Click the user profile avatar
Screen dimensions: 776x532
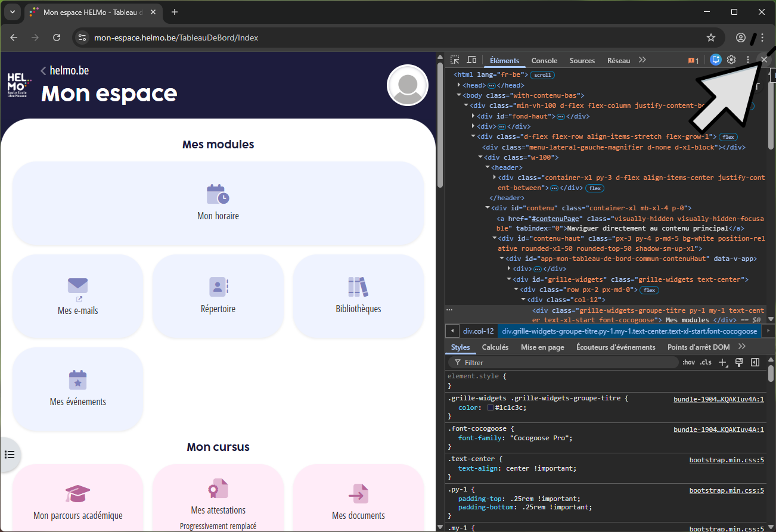pos(408,85)
